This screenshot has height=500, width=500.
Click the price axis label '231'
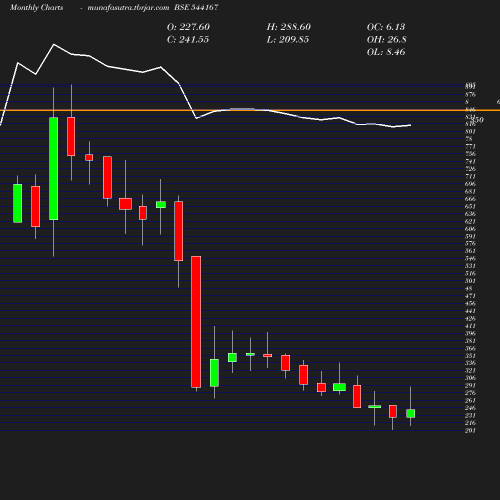[x=470, y=416]
